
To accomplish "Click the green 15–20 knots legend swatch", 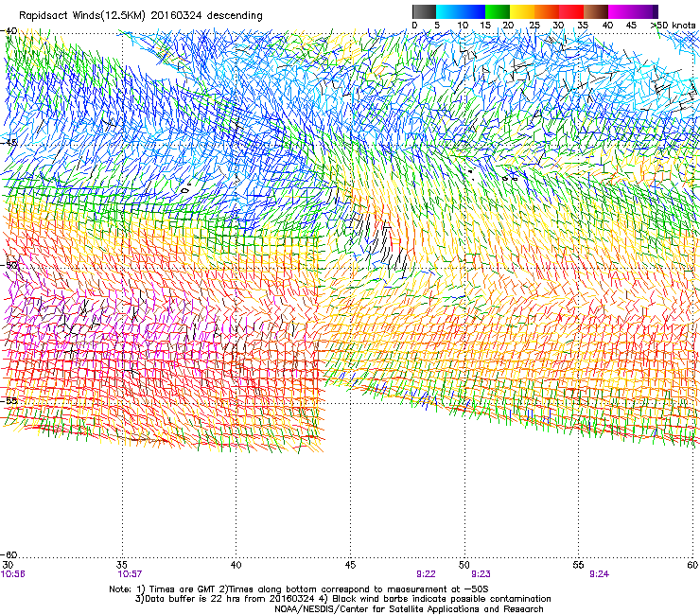I will (498, 11).
